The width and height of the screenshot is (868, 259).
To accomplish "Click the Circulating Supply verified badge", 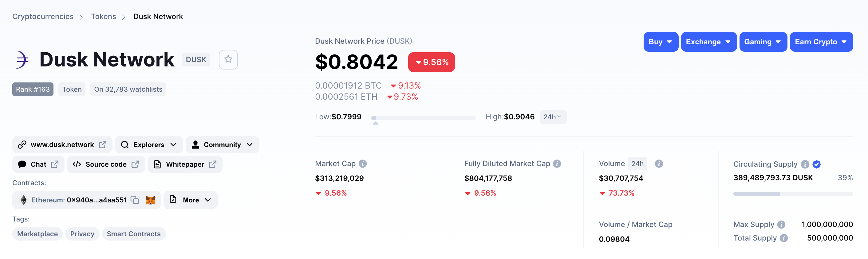I will click(816, 164).
